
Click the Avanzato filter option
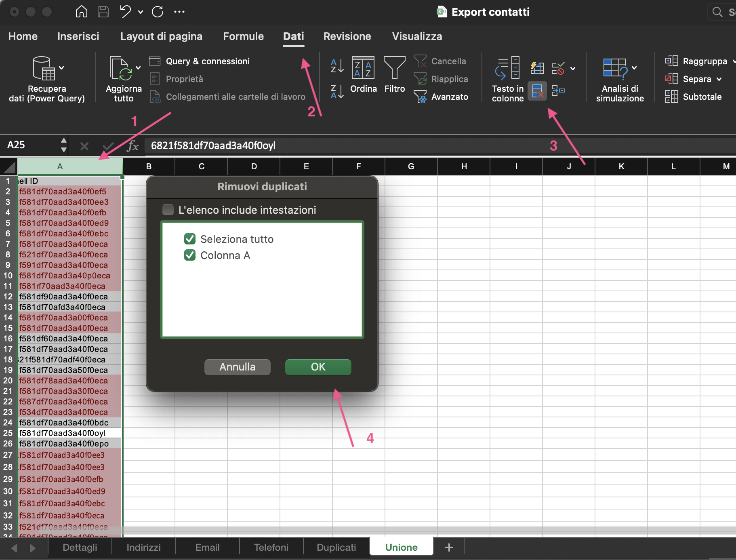pyautogui.click(x=441, y=97)
